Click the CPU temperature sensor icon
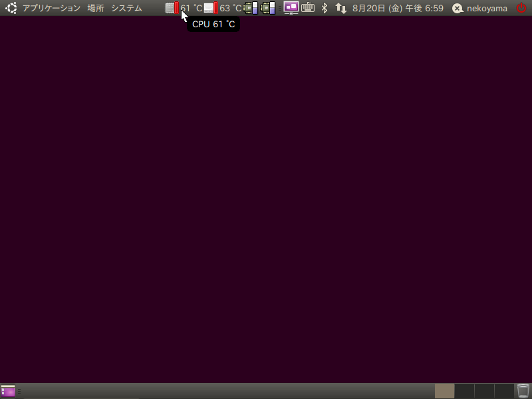The height and width of the screenshot is (399, 532). click(172, 8)
